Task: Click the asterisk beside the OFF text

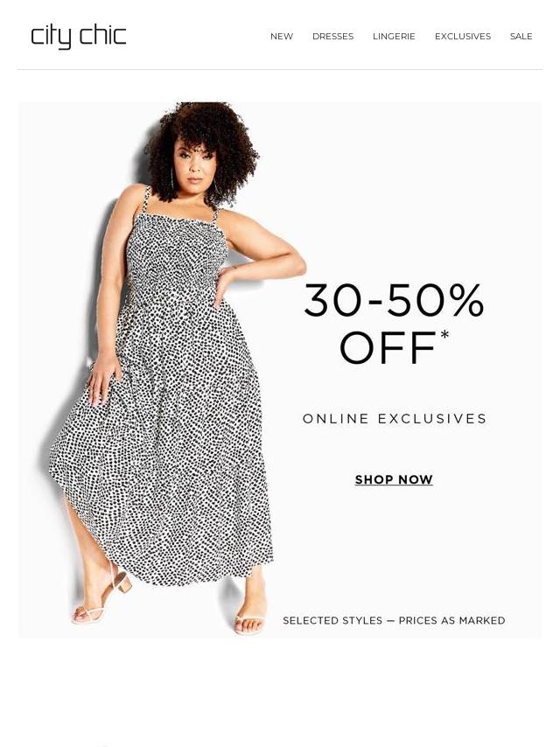Action: pos(444,335)
